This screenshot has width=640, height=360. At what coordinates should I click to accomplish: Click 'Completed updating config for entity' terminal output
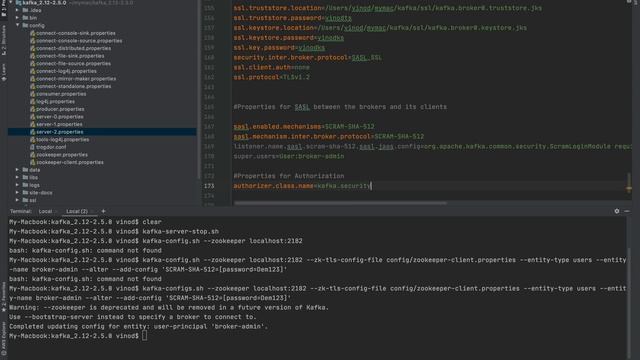pos(138,327)
